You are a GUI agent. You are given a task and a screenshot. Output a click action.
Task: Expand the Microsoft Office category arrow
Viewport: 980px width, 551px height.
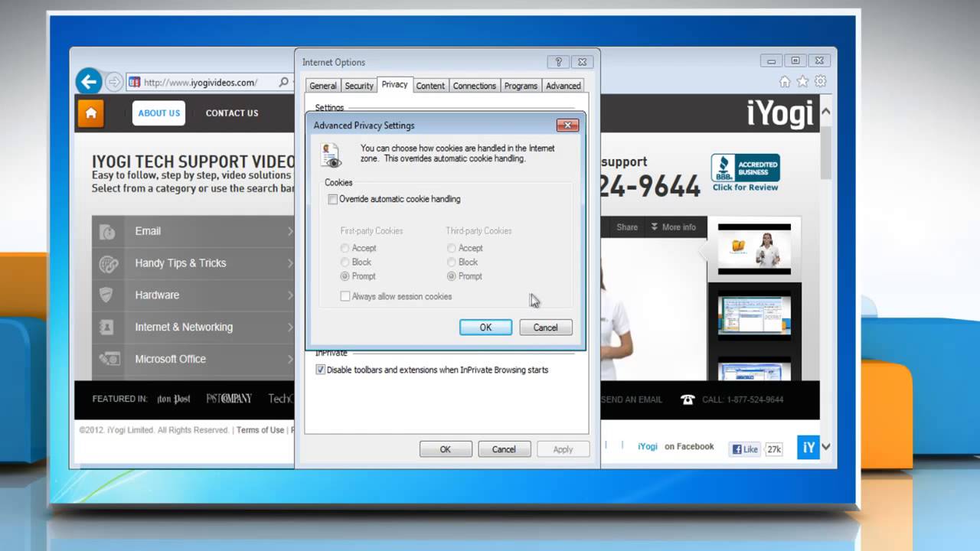290,359
